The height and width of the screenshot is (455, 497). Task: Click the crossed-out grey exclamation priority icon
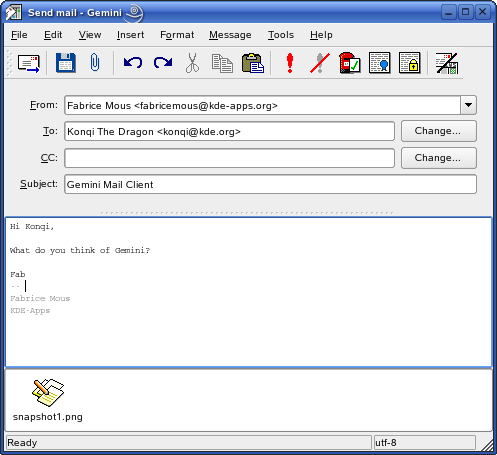tap(320, 63)
